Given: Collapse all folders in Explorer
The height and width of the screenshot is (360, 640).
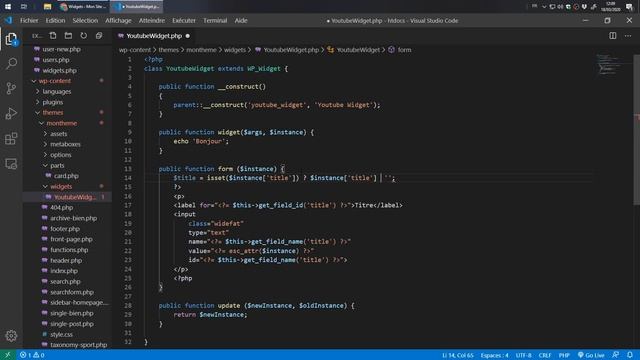Looking at the screenshot, I should (99, 36).
